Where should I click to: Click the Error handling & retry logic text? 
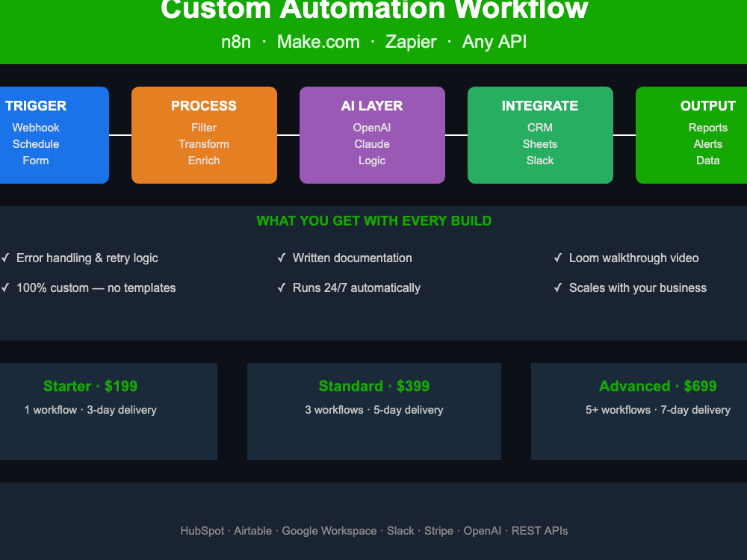point(87,258)
